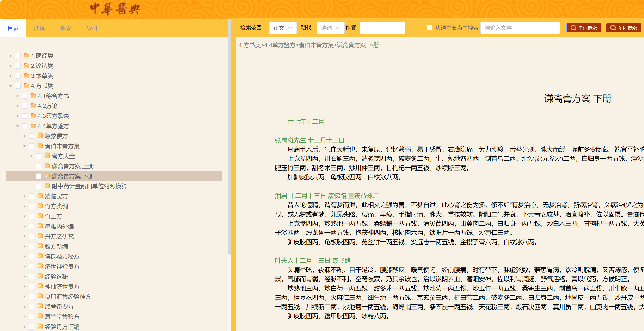Switch to the 目录 tab
644x331 pixels.
[13, 28]
